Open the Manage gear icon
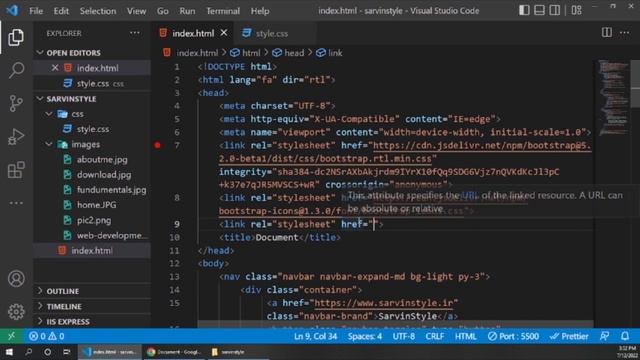This screenshot has width=640, height=360. 16,311
